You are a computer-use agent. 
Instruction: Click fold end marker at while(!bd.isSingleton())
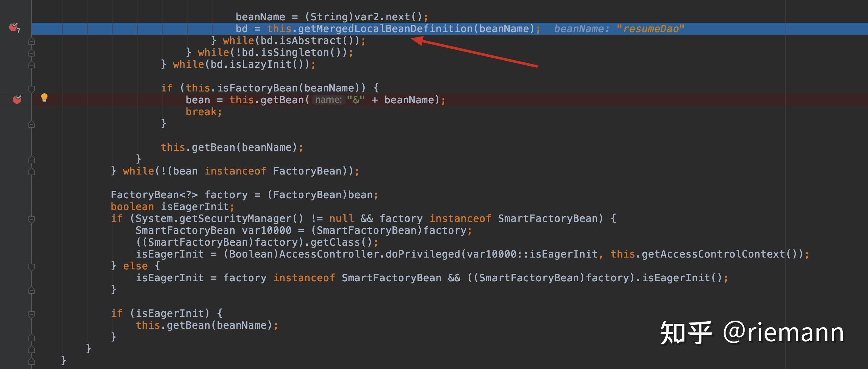click(x=31, y=53)
